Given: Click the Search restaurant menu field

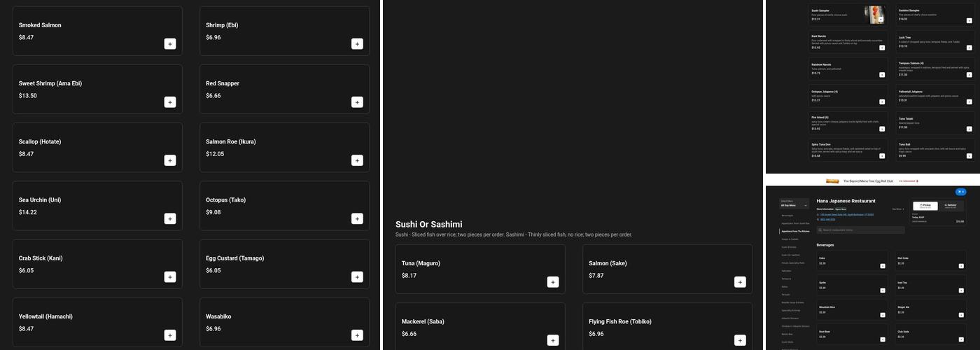Looking at the screenshot, I should pyautogui.click(x=861, y=230).
